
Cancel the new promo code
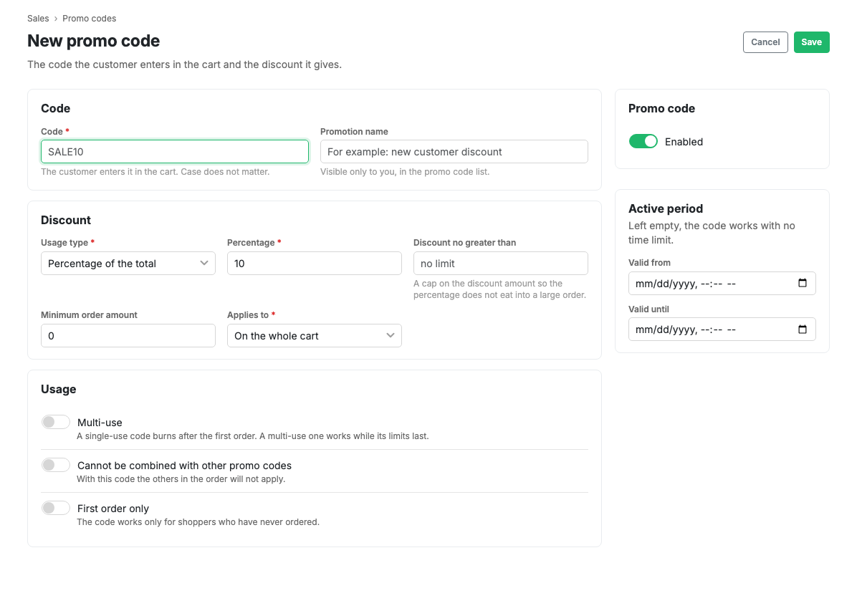(x=765, y=42)
